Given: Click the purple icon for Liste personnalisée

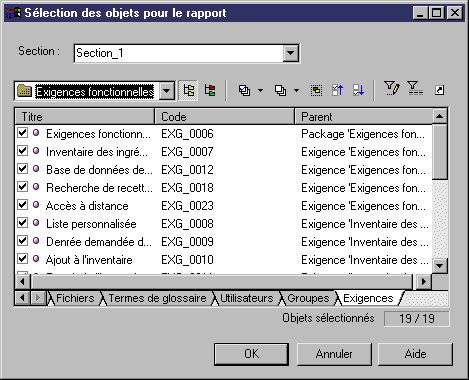Looking at the screenshot, I should (x=36, y=223).
